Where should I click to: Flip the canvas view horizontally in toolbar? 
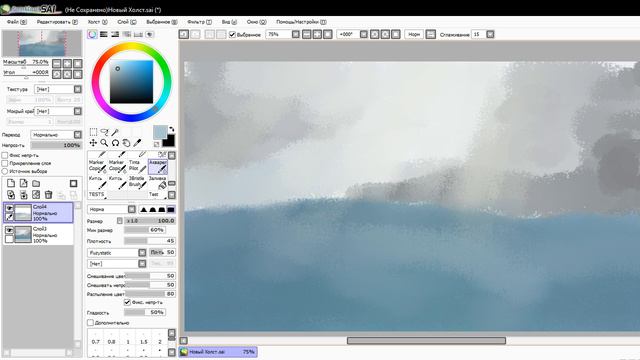[431, 34]
